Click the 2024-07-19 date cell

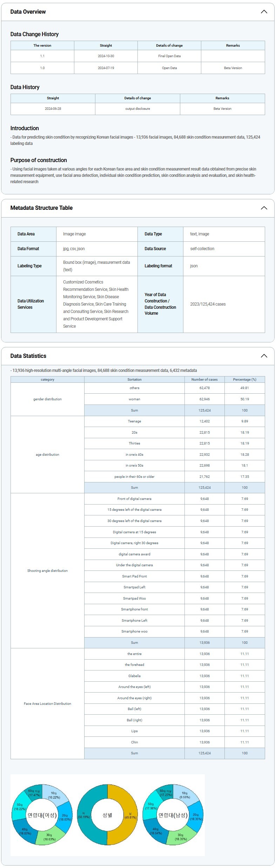[106, 68]
